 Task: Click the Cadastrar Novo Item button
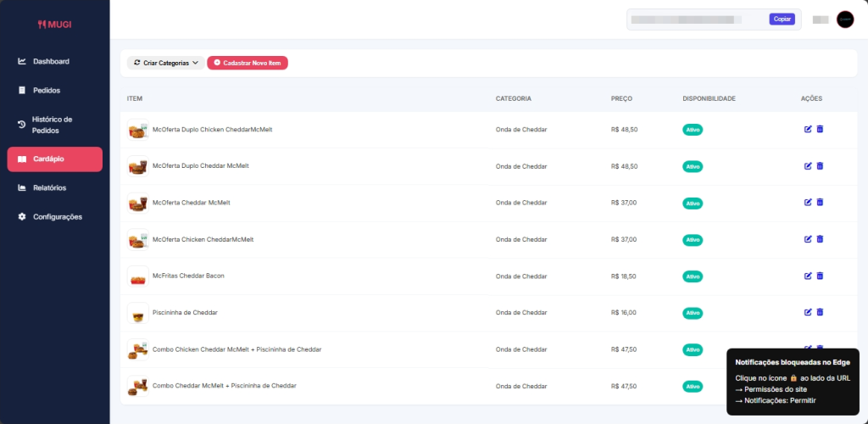pos(247,63)
